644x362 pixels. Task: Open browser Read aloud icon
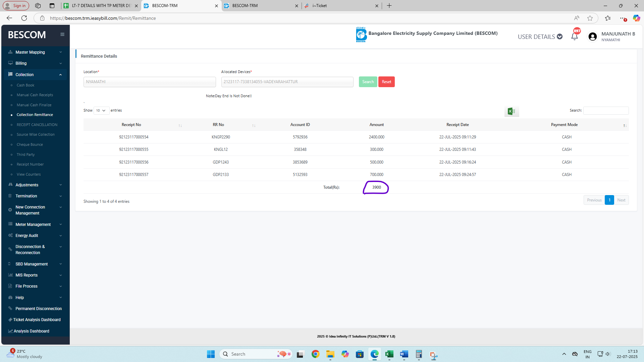coord(577,18)
